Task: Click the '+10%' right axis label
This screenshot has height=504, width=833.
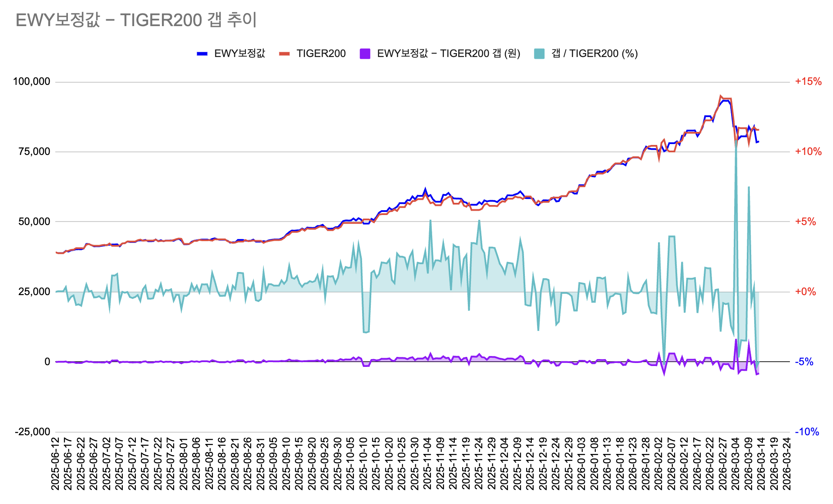Action: pos(808,151)
